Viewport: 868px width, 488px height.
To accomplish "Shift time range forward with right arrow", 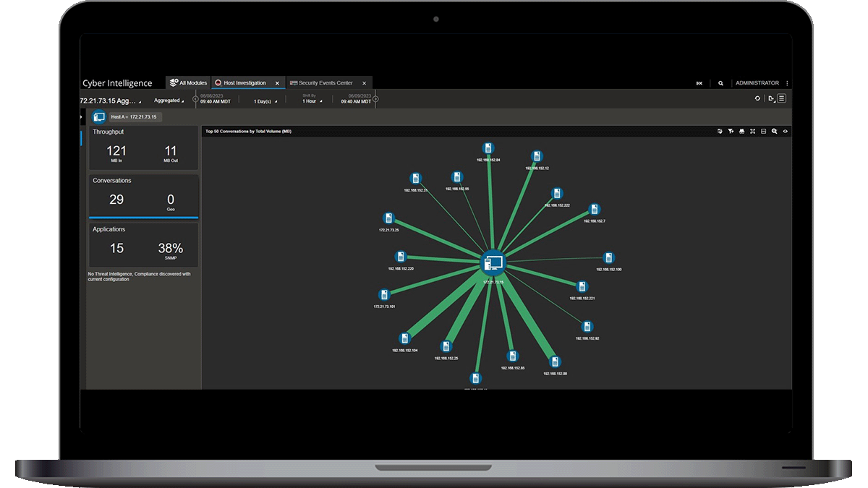I will coord(375,99).
